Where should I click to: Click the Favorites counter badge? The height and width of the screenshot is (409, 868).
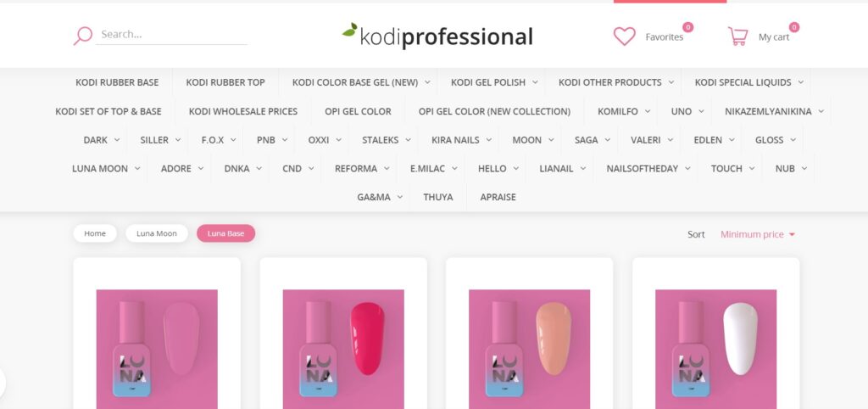click(687, 27)
